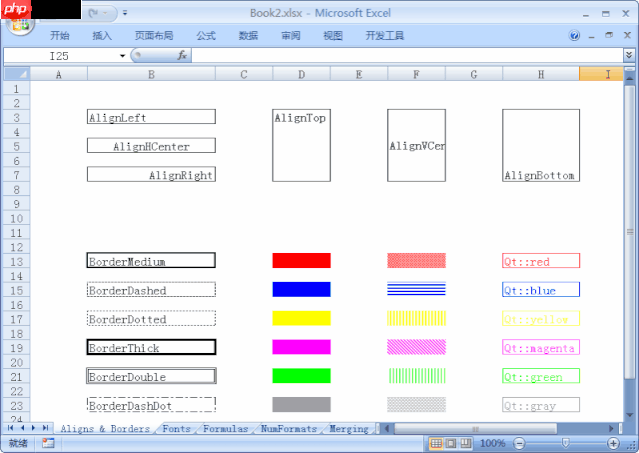Select the Qt::magenta cell
Screen dimensions: 639x453
point(541,347)
